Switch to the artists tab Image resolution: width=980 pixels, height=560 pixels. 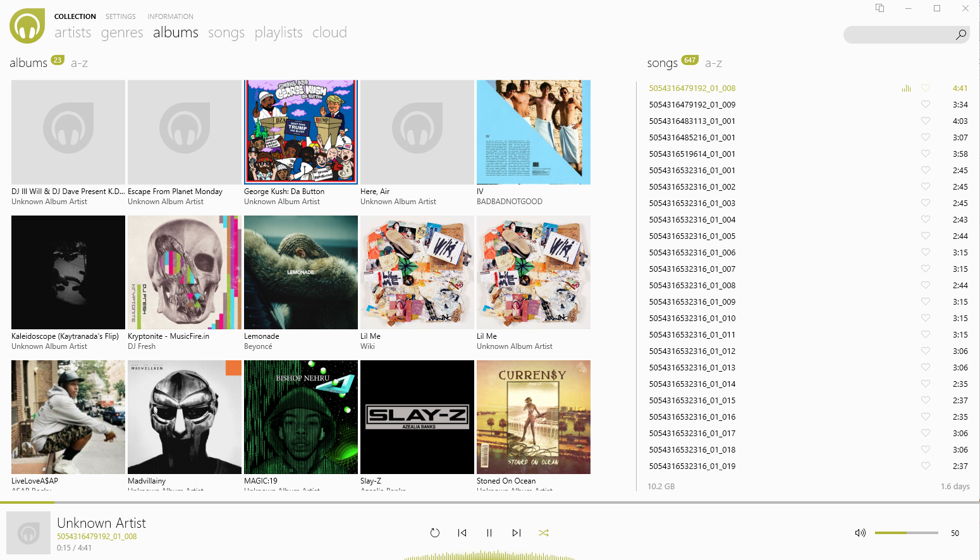(73, 32)
